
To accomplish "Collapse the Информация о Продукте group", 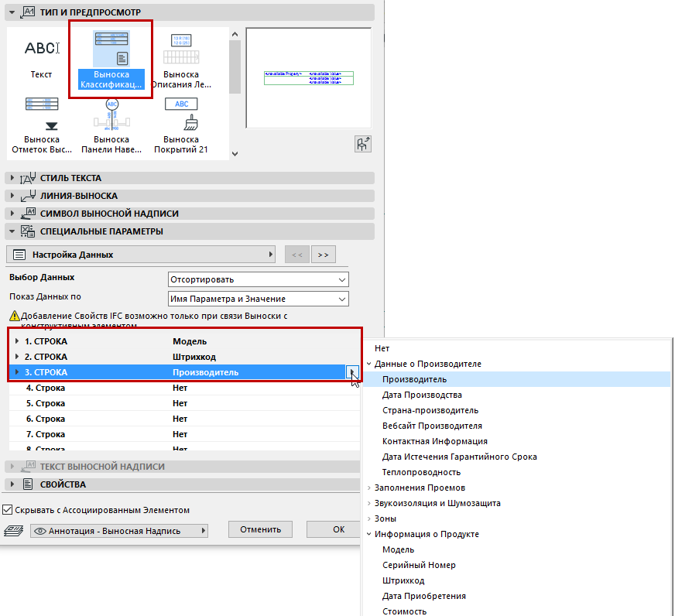I will 369,534.
